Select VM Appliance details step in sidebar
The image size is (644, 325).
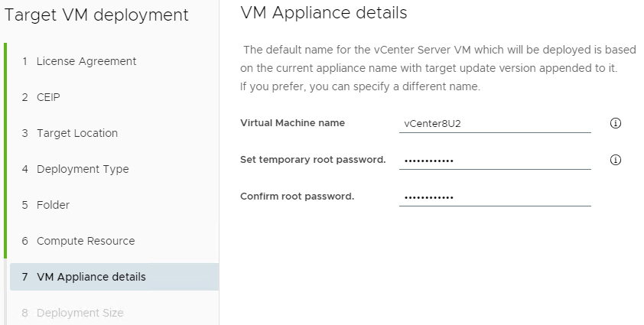tap(114, 277)
